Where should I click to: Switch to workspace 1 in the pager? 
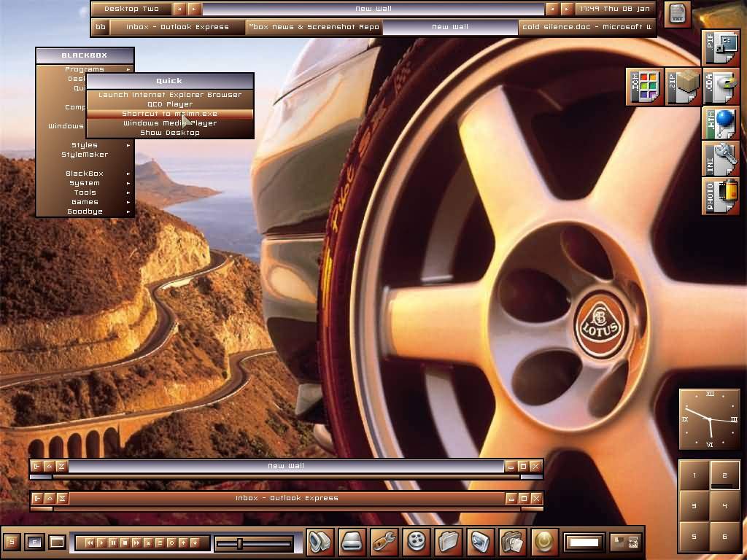tap(694, 475)
